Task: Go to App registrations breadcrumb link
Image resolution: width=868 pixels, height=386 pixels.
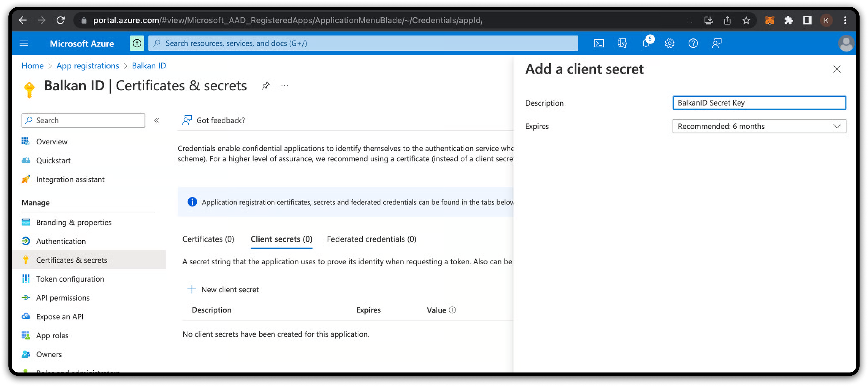Action: click(88, 66)
